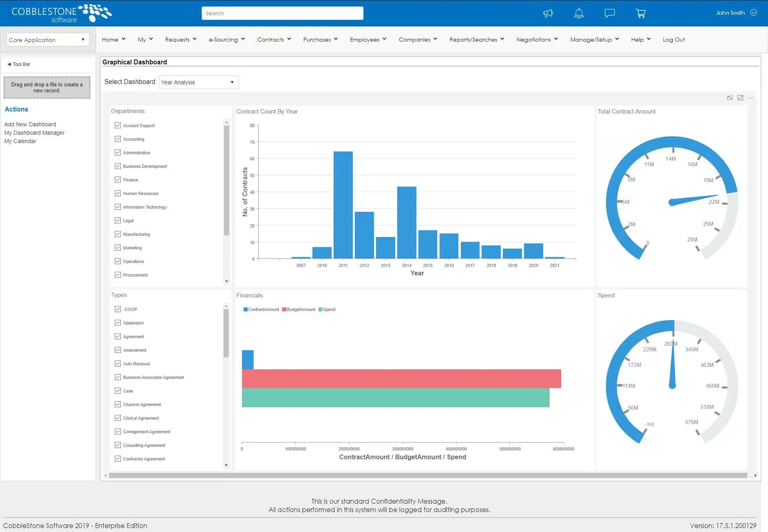Click Log Out in the navigation bar

pos(674,40)
